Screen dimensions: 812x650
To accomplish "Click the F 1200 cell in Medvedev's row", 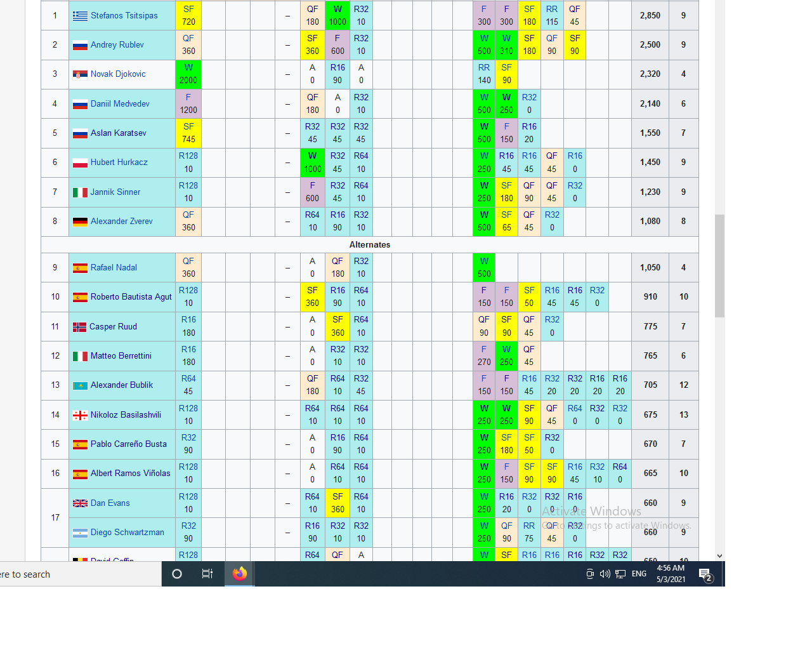I will click(188, 104).
